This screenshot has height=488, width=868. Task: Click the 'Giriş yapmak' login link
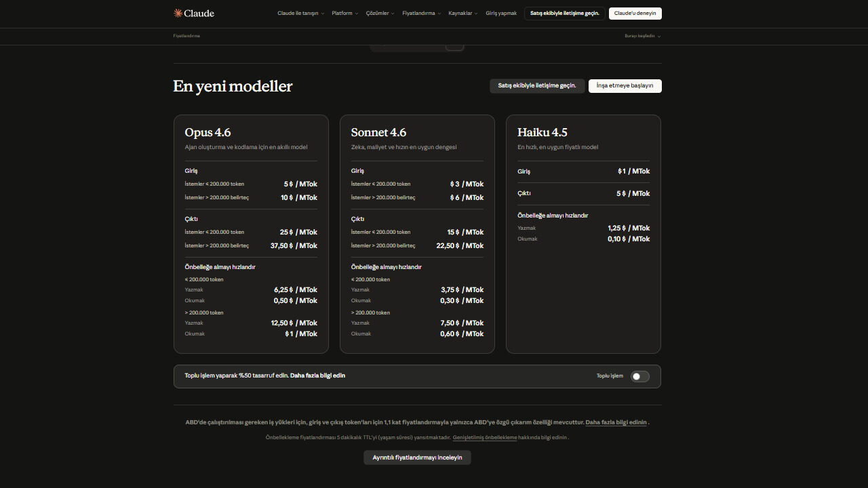[501, 14]
